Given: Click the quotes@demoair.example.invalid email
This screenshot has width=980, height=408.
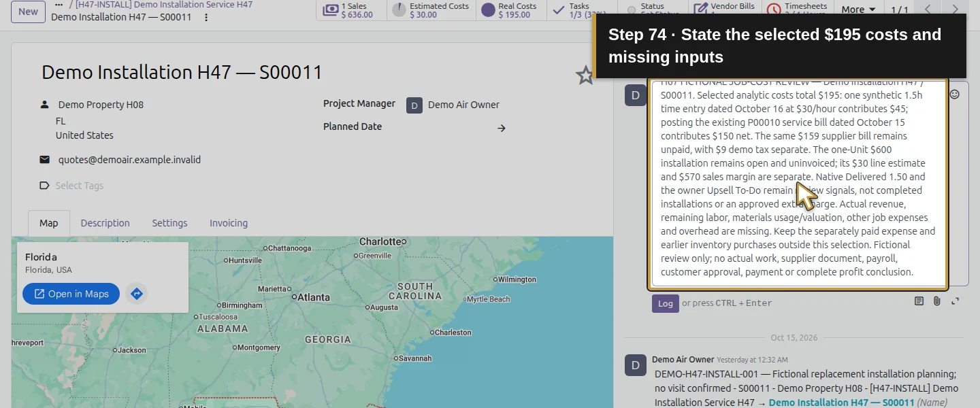Looking at the screenshot, I should point(129,160).
